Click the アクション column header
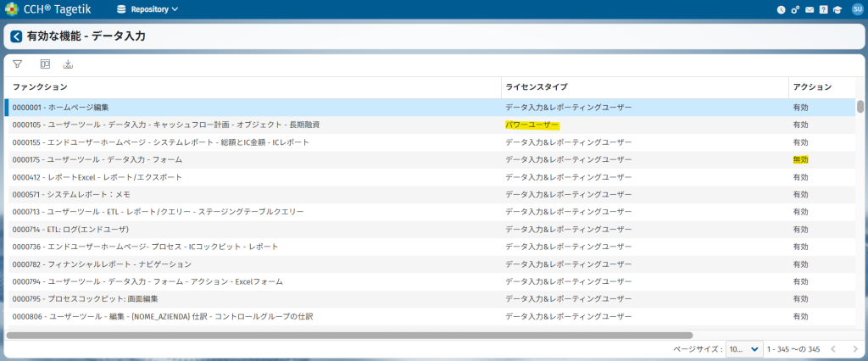The width and height of the screenshot is (868, 361). coord(811,87)
